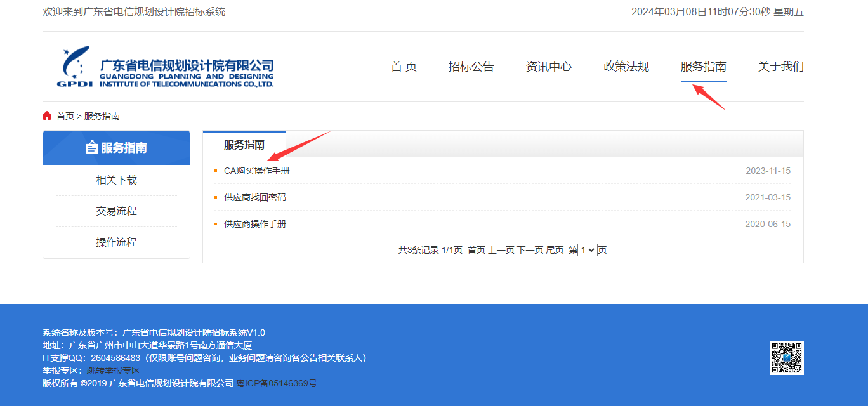This screenshot has height=406, width=868.
Task: Open the page number dropdown
Action: pyautogui.click(x=588, y=250)
